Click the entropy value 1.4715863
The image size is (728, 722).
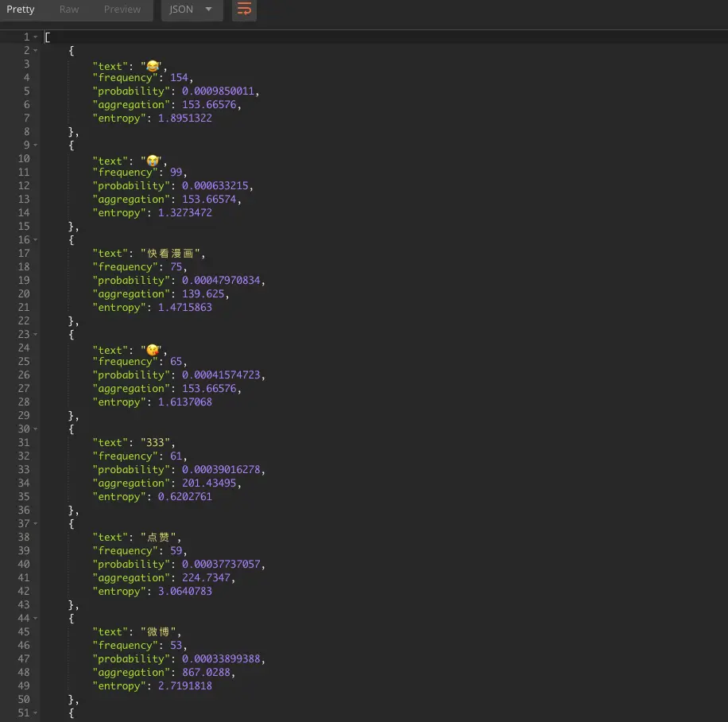185,307
